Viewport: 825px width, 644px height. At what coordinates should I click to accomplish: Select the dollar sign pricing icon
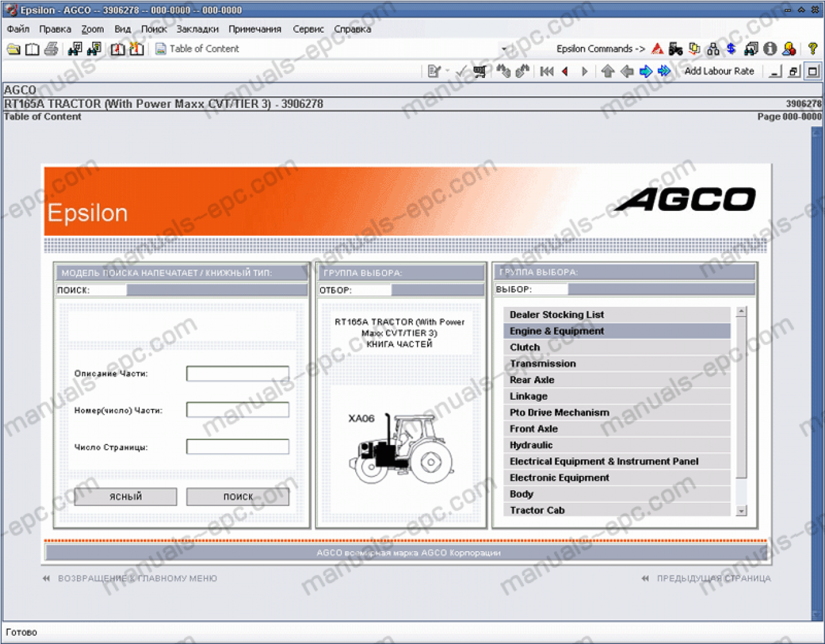click(730, 49)
